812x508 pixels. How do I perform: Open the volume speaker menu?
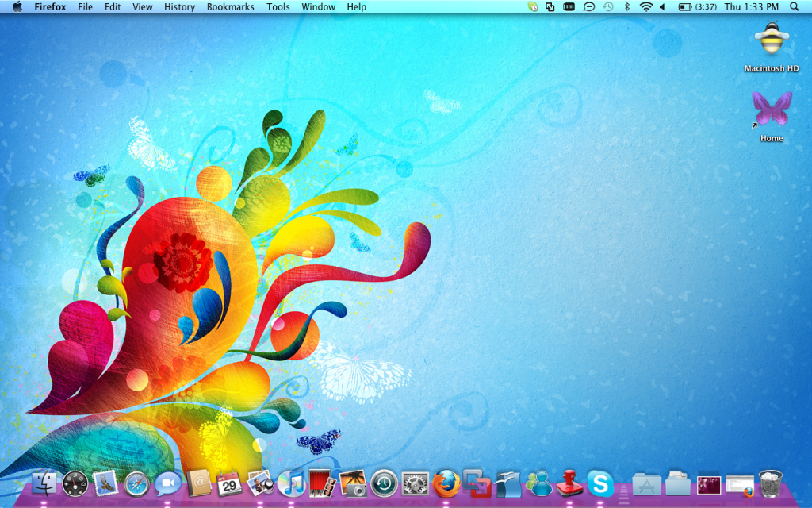click(662, 6)
